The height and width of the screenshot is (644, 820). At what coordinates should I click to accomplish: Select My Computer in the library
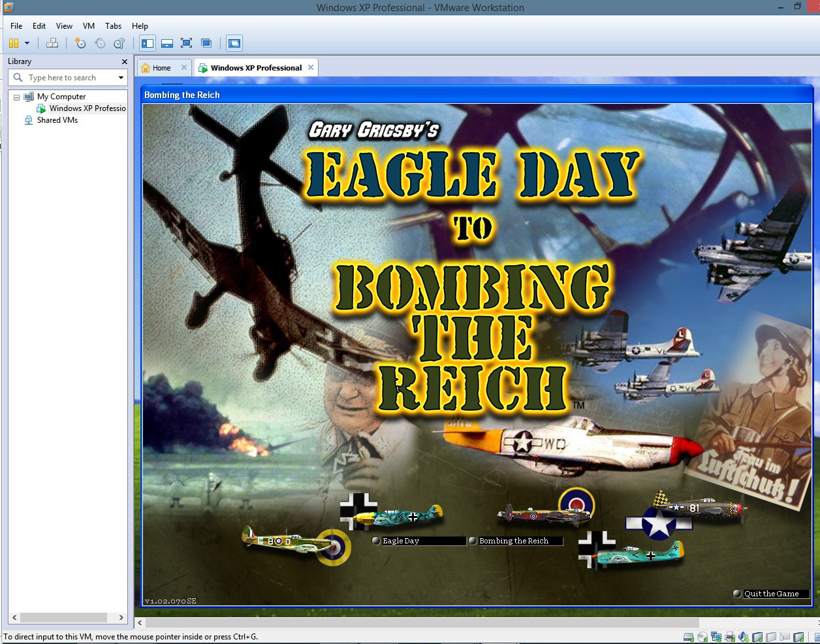(61, 97)
